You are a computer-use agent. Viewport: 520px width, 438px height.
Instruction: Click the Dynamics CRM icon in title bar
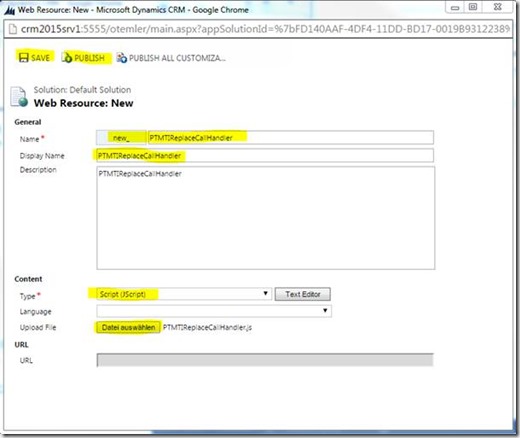click(9, 10)
